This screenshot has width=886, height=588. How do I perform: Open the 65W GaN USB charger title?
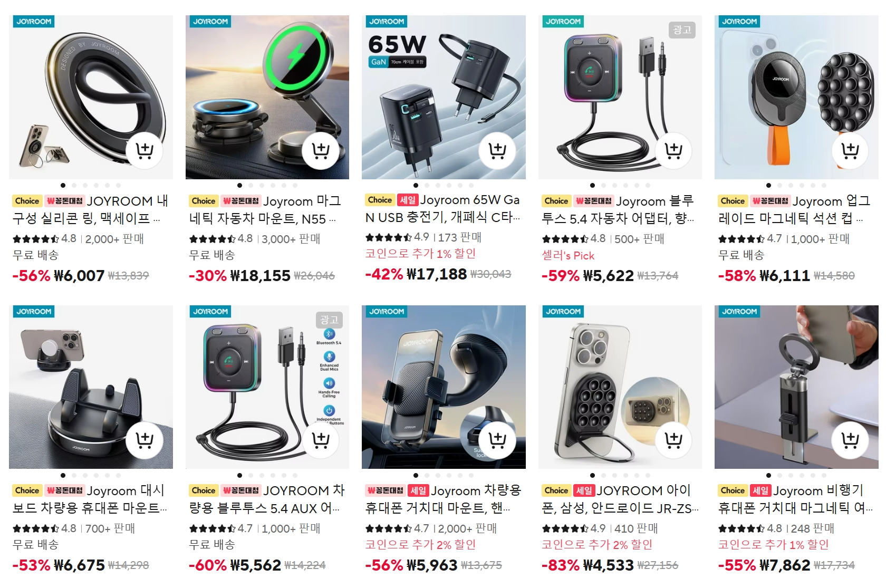(443, 209)
